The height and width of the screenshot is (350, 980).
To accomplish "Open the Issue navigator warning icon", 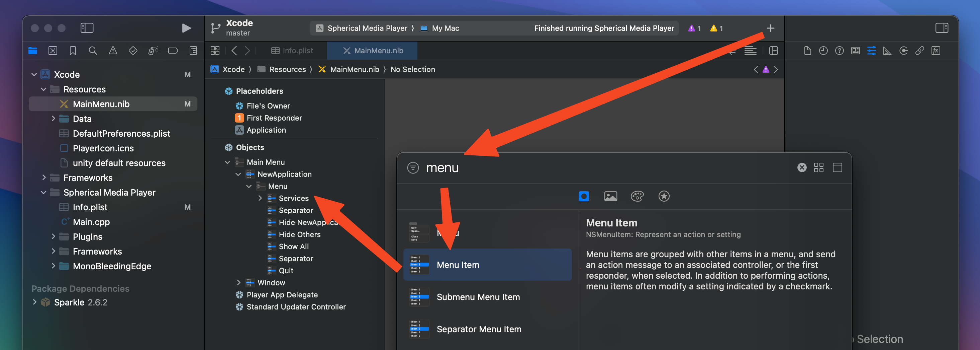I will pyautogui.click(x=113, y=51).
